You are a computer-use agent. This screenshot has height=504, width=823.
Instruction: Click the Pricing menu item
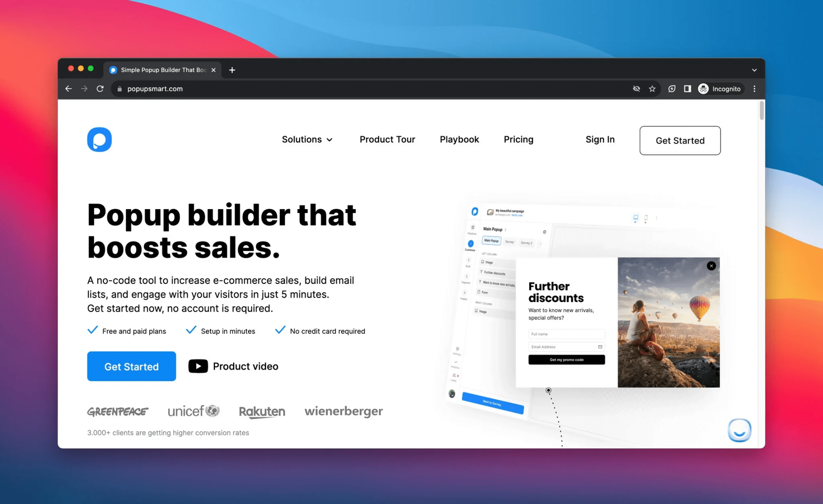(518, 140)
